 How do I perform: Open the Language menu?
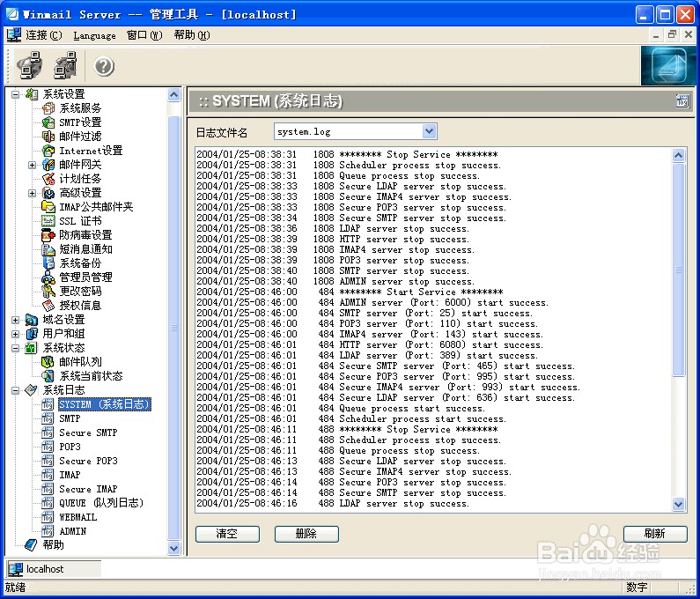point(94,35)
